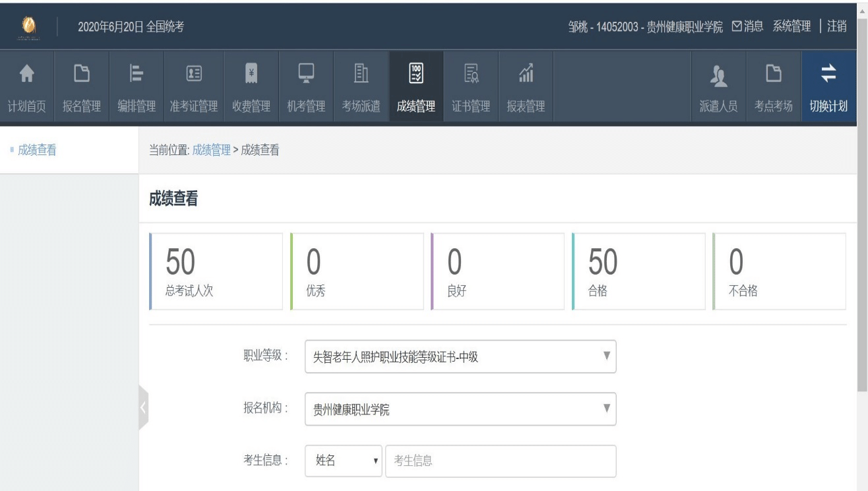
Task: Open 考点考场 exam site page
Action: tap(774, 88)
